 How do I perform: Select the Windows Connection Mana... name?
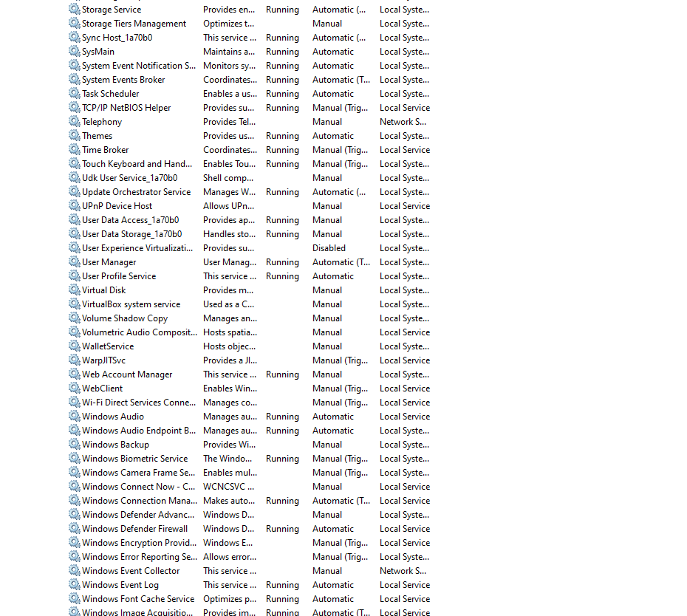(140, 500)
